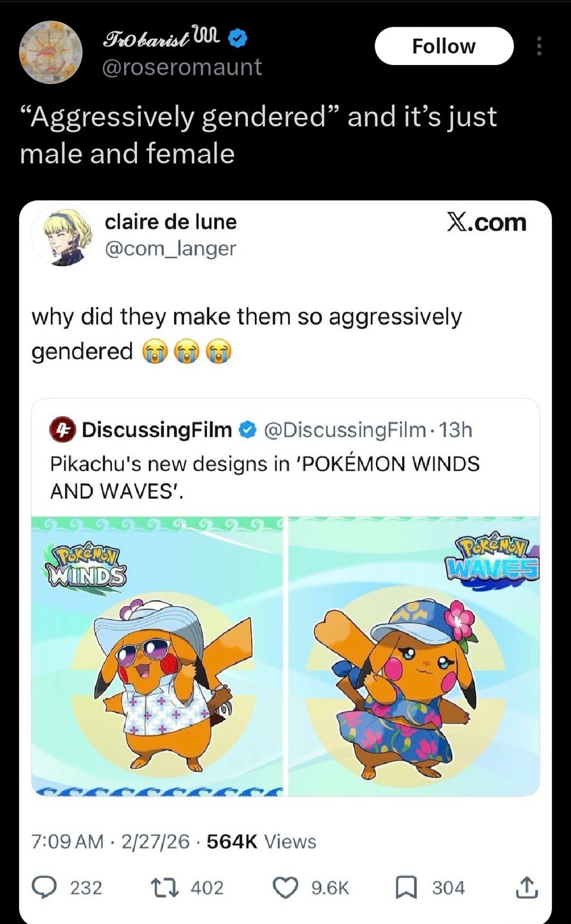This screenshot has height=924, width=571.
Task: View the Pokémon Winds Pikachu image
Action: tap(157, 656)
